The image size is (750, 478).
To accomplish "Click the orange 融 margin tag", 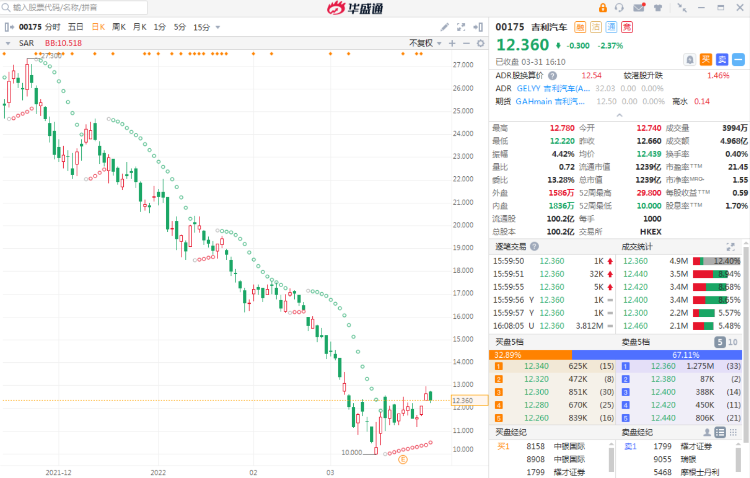I will [580, 27].
